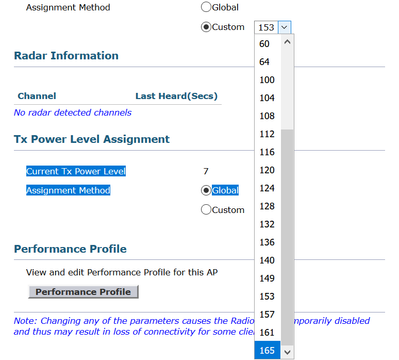The image size is (399, 360).
Task: Select Custom channel assignment radio button
Action: coord(206,27)
